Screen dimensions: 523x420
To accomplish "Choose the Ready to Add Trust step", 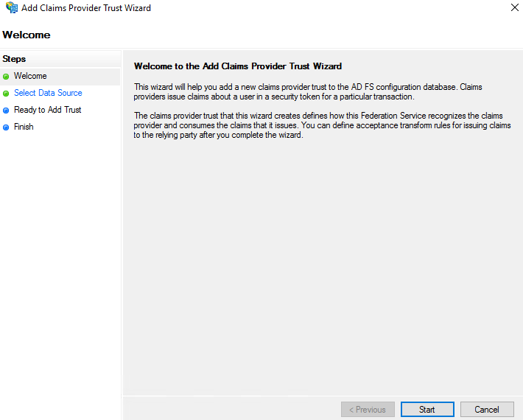I will [47, 110].
